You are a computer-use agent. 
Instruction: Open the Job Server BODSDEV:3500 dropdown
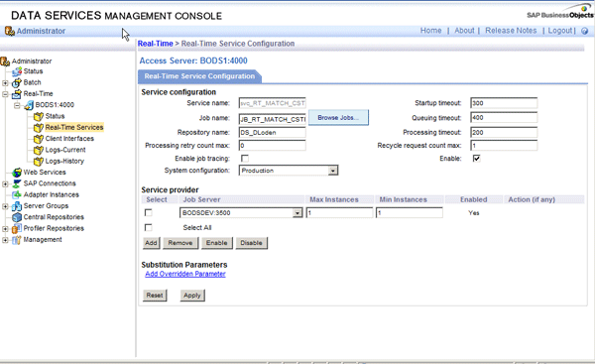pos(297,213)
